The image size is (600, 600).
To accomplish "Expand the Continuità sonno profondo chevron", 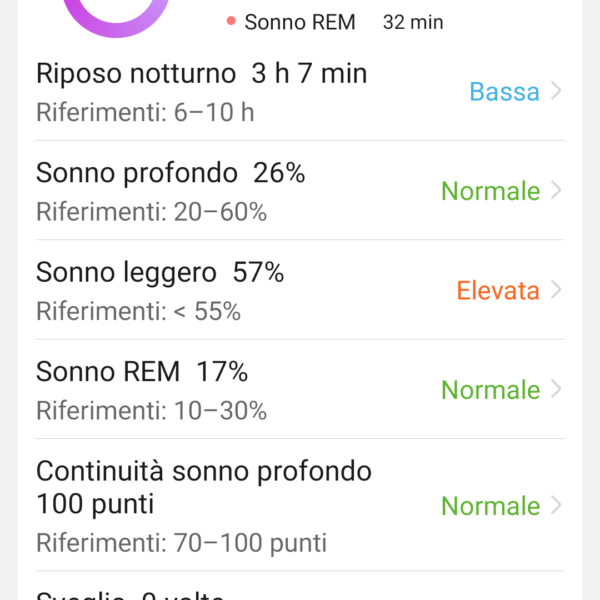I will tap(556, 505).
